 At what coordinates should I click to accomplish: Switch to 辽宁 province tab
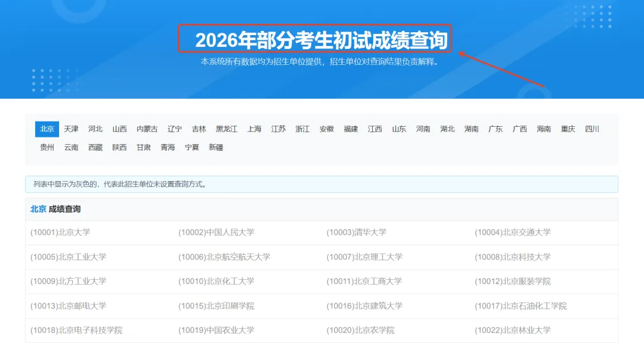click(x=175, y=129)
